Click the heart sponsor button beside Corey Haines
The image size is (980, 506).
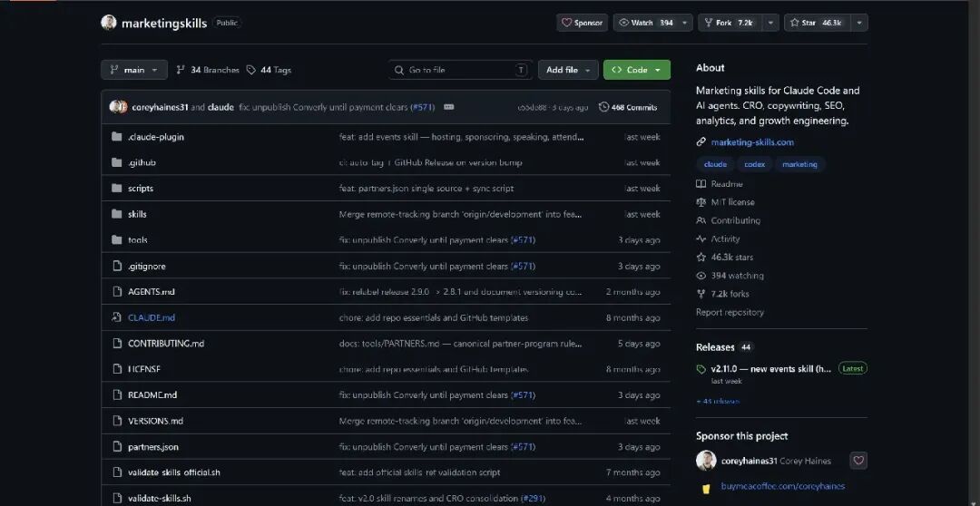pos(858,461)
